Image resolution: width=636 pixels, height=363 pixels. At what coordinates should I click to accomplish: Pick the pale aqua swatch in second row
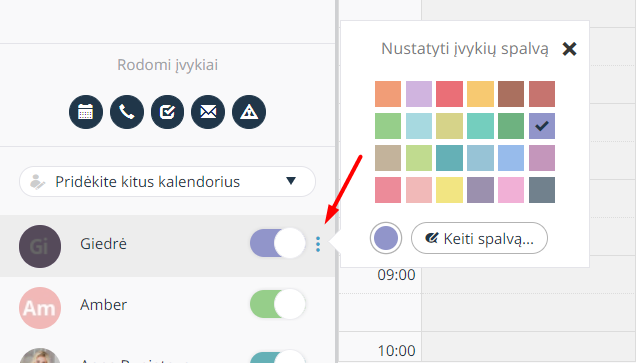419,126
